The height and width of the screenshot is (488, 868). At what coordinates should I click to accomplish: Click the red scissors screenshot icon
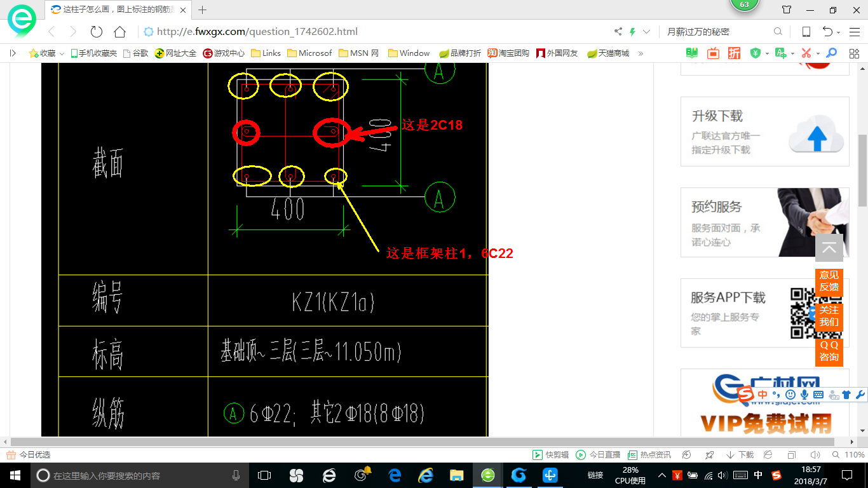click(x=806, y=53)
